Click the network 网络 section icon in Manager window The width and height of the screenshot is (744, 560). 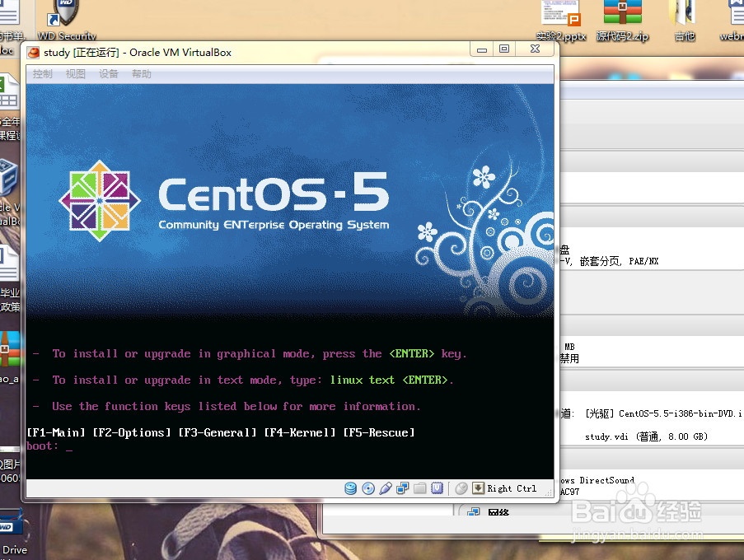(x=473, y=512)
